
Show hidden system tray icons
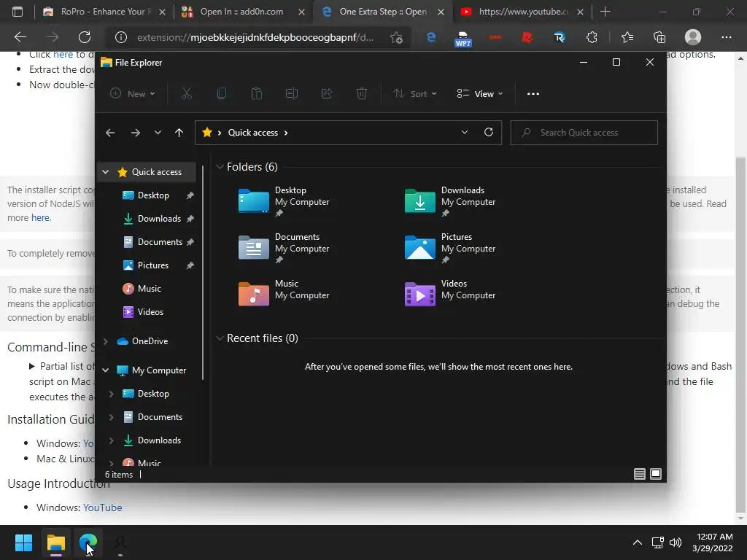(x=637, y=542)
